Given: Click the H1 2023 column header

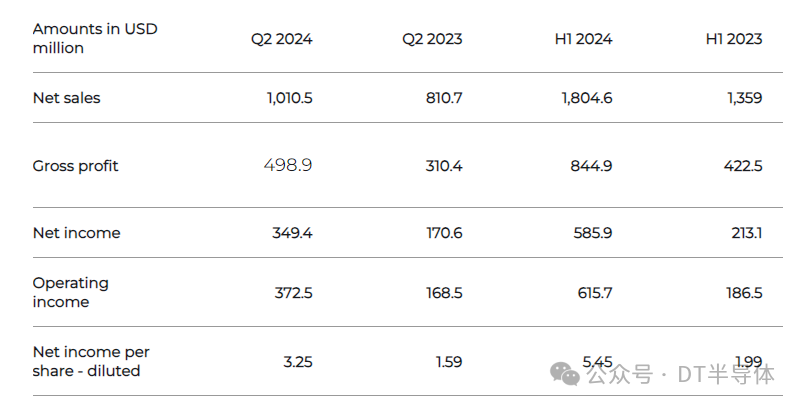Looking at the screenshot, I should click(x=733, y=39).
